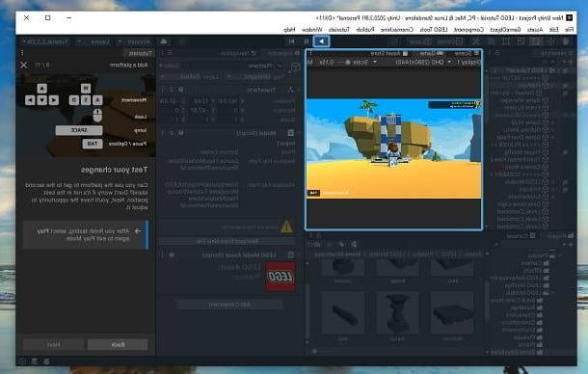Adjust the Project thumbnail size slider
The width and height of the screenshot is (588, 374).
pos(322,351)
